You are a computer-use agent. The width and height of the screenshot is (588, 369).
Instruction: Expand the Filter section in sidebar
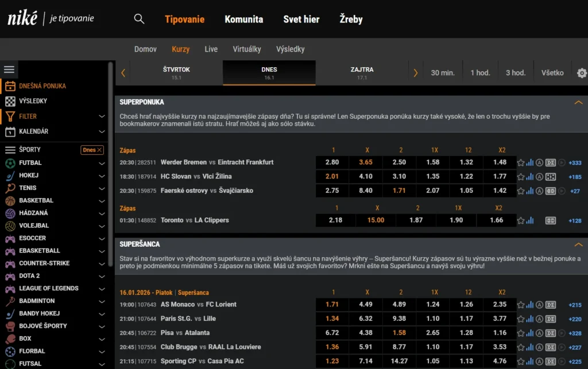[x=102, y=116]
